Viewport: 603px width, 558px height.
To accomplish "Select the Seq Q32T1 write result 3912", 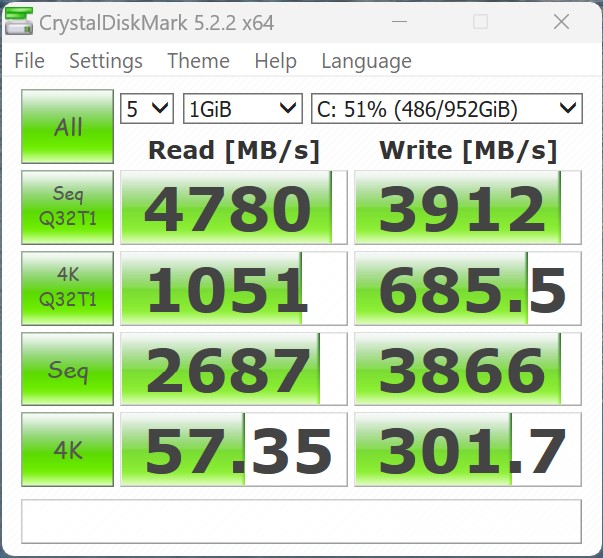I will point(468,208).
